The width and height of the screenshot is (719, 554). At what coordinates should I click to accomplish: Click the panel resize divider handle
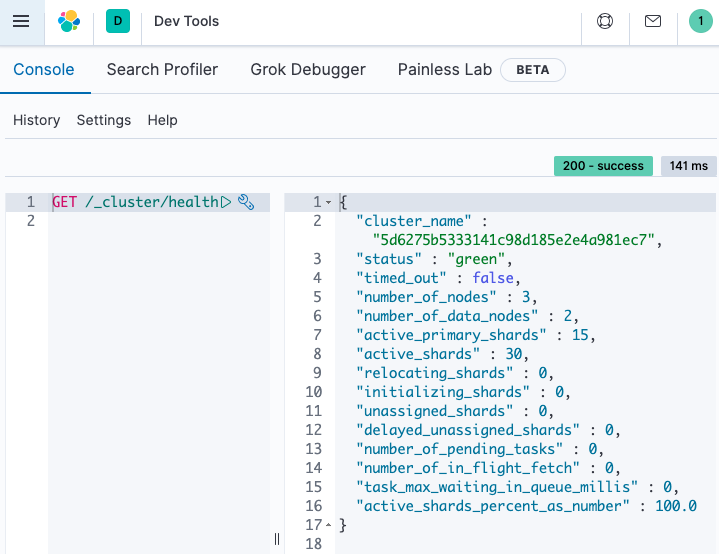click(277, 538)
